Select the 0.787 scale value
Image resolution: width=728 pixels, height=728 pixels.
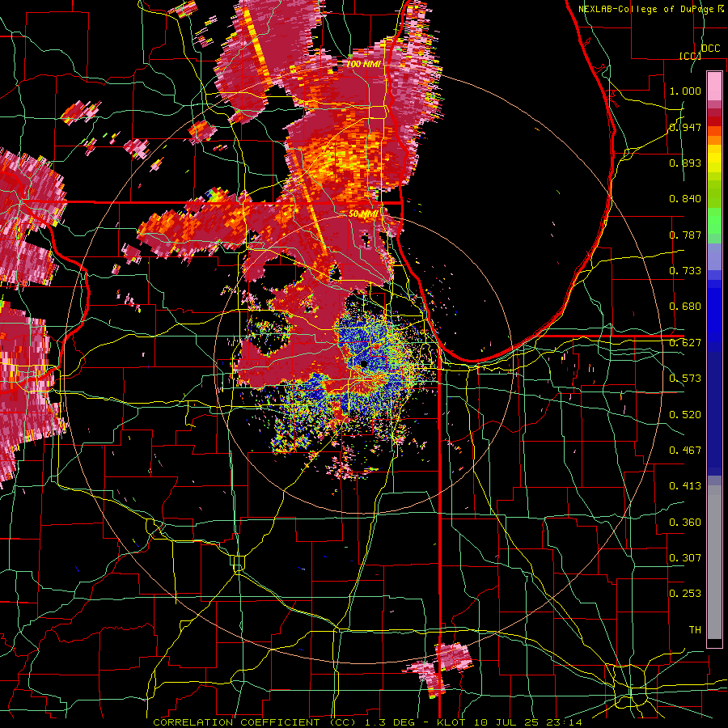tap(685, 235)
